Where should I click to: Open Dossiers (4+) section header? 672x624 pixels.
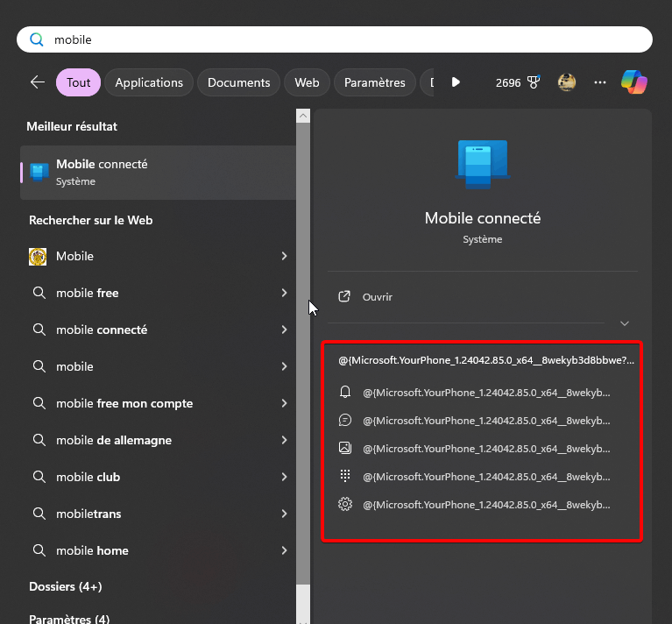coord(66,586)
